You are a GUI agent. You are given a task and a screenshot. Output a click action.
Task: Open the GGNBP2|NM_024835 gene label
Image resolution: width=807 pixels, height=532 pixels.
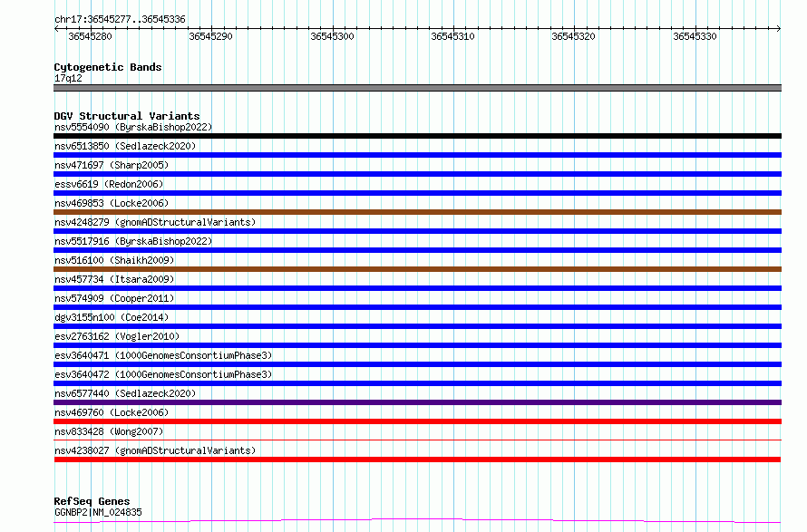pyautogui.click(x=98, y=512)
